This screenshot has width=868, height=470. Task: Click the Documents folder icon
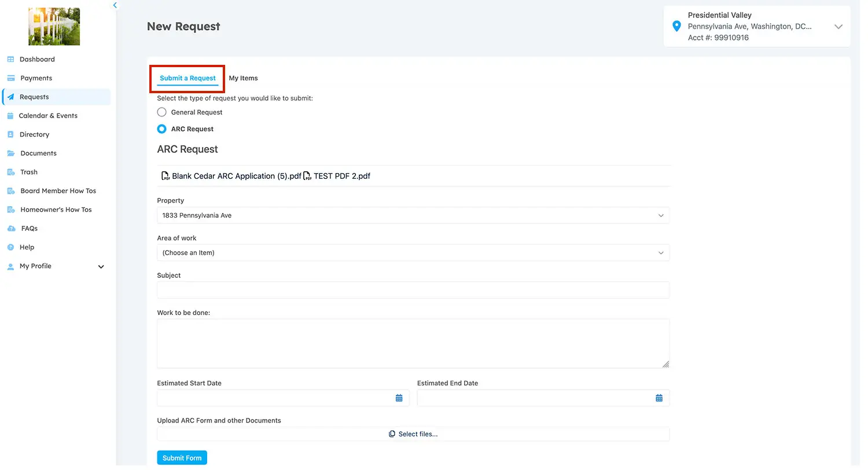point(10,155)
